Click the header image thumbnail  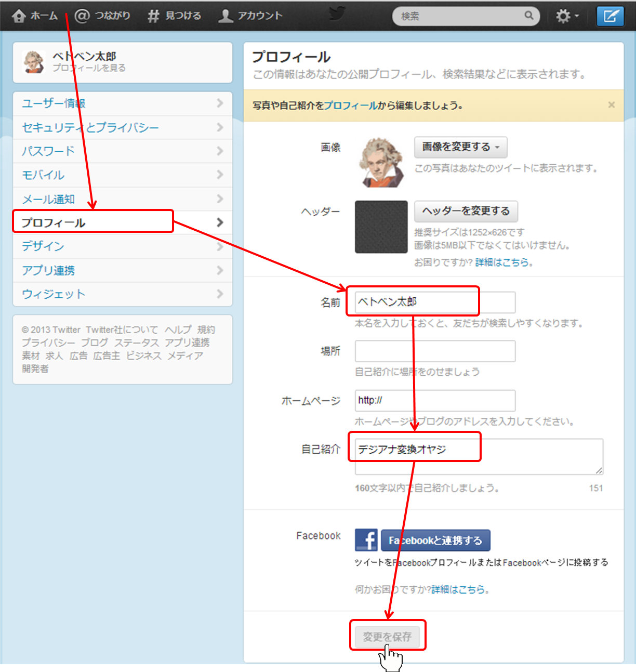pos(381,227)
